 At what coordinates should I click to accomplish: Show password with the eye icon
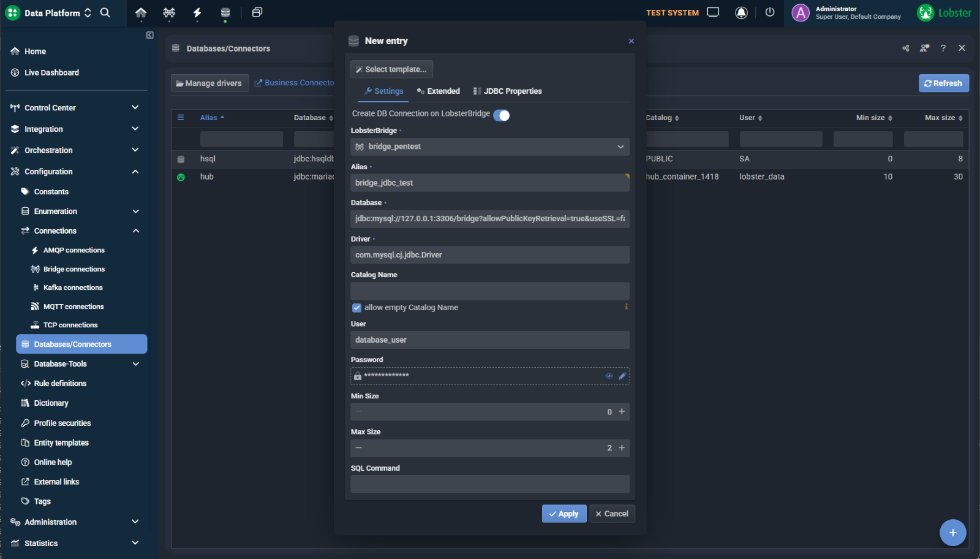click(609, 376)
